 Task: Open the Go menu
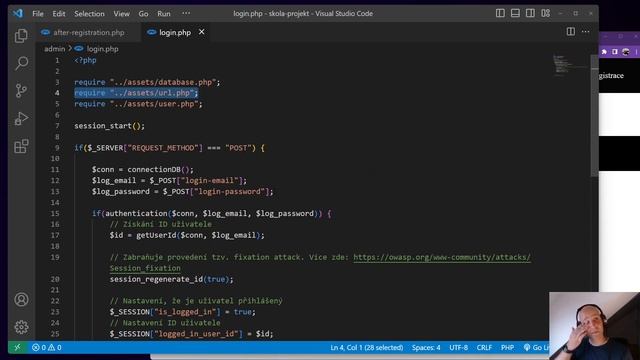pos(143,13)
